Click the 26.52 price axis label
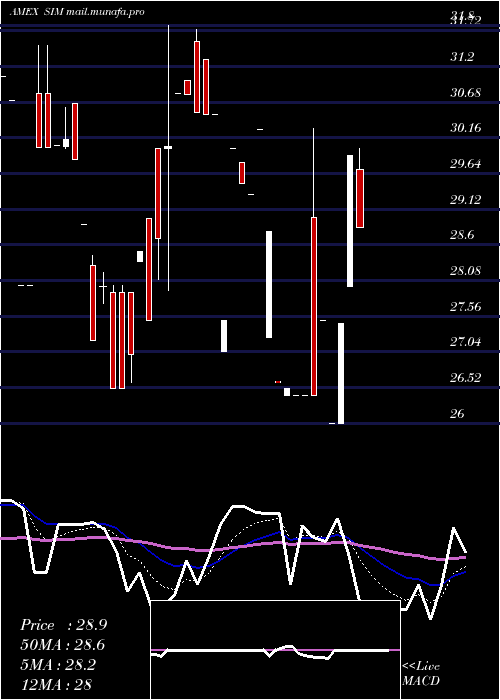 coord(466,378)
